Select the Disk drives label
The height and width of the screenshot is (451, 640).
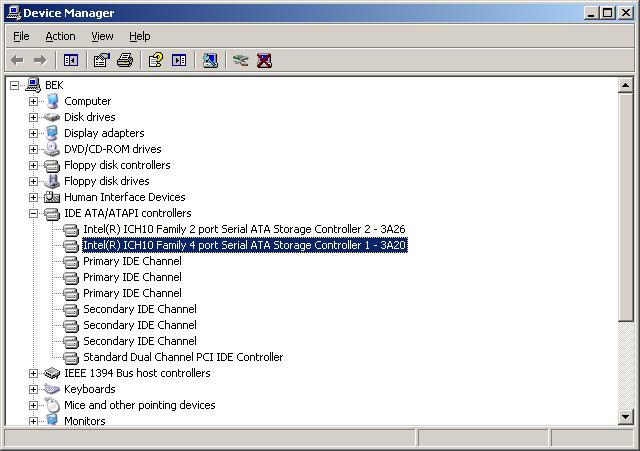coord(90,117)
